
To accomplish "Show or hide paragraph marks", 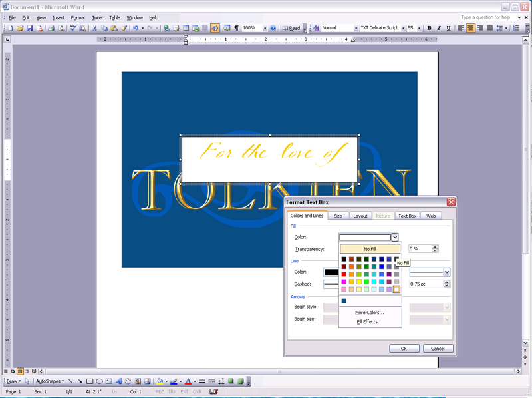I will 237,28.
